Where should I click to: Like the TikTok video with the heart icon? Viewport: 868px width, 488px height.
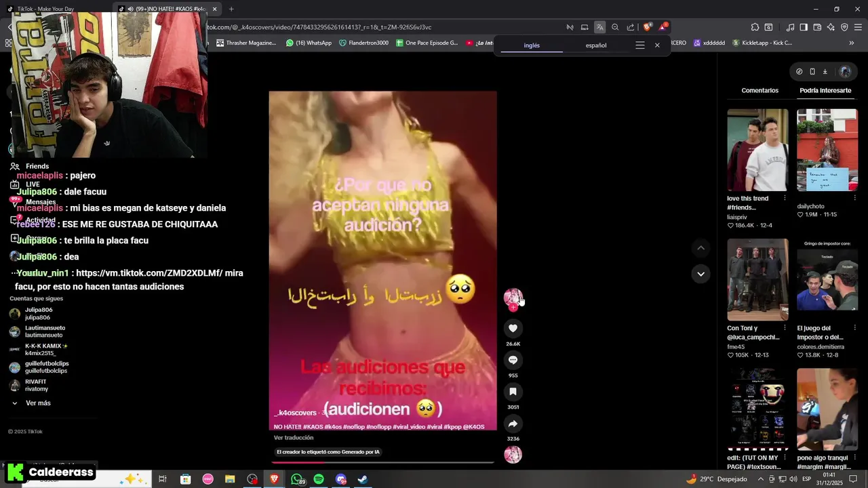[x=513, y=328]
